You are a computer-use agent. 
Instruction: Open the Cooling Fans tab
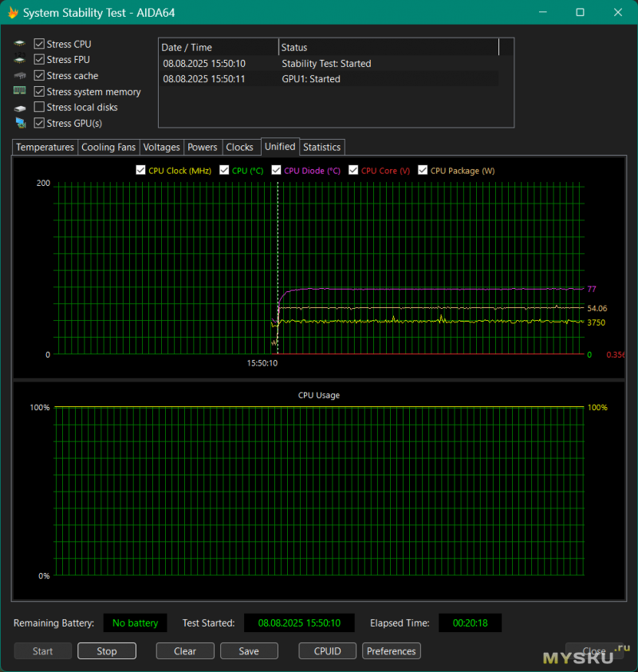[108, 147]
